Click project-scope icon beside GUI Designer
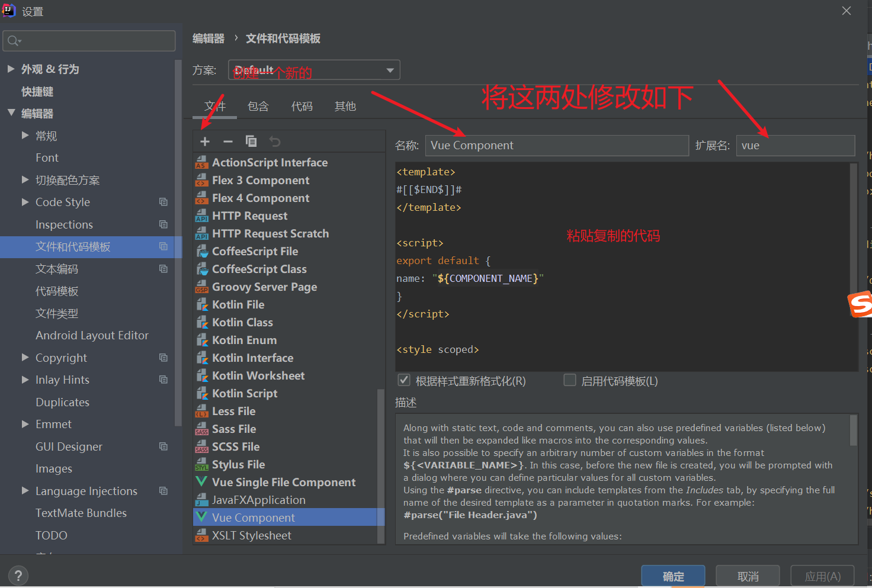872x588 pixels. click(163, 446)
